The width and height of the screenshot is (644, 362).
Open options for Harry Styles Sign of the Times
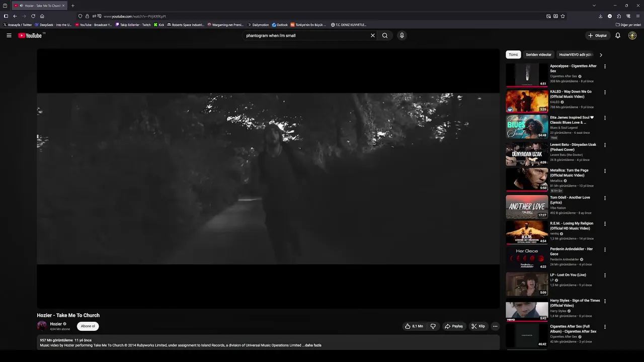pyautogui.click(x=605, y=301)
